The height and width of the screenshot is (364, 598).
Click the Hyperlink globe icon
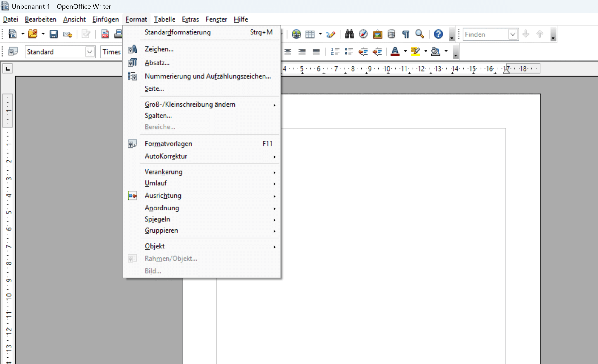[x=296, y=34]
